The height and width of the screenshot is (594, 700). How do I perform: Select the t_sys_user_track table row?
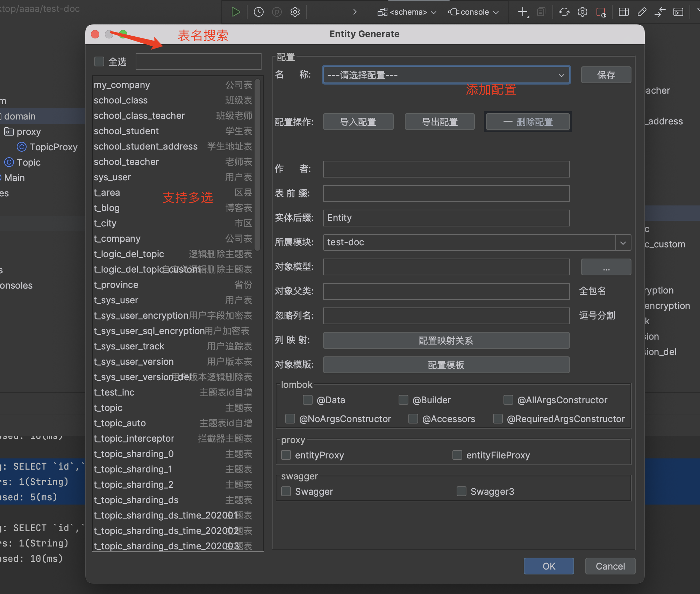(x=173, y=346)
